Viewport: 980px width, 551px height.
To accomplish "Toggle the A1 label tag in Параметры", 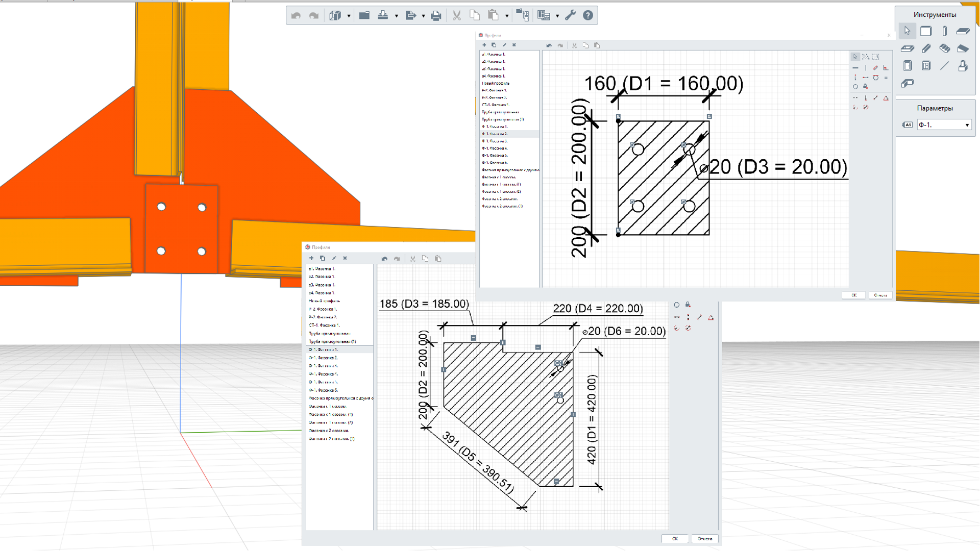I will 908,125.
